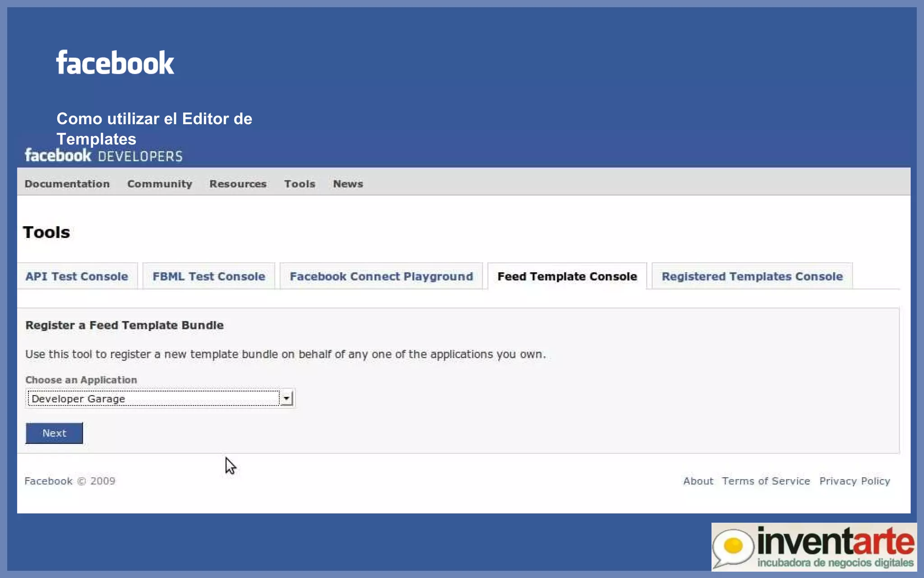Expand the Choose an Application dropdown arrow
The width and height of the screenshot is (924, 578).
point(286,398)
